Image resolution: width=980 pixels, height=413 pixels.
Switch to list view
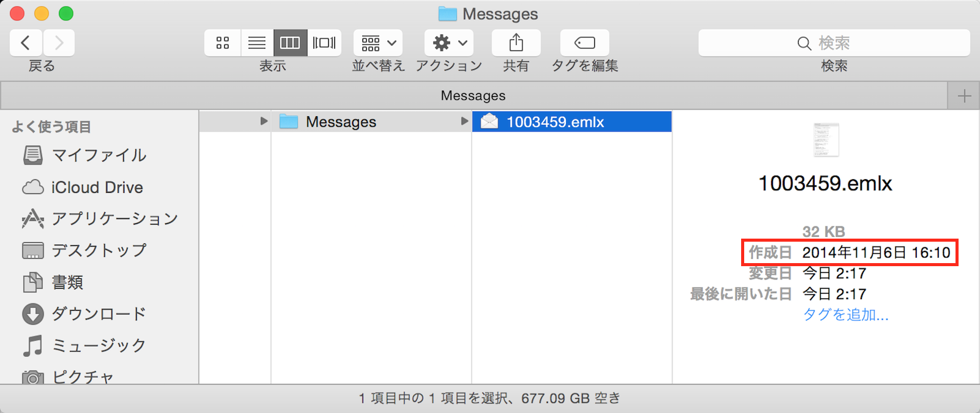[x=257, y=43]
